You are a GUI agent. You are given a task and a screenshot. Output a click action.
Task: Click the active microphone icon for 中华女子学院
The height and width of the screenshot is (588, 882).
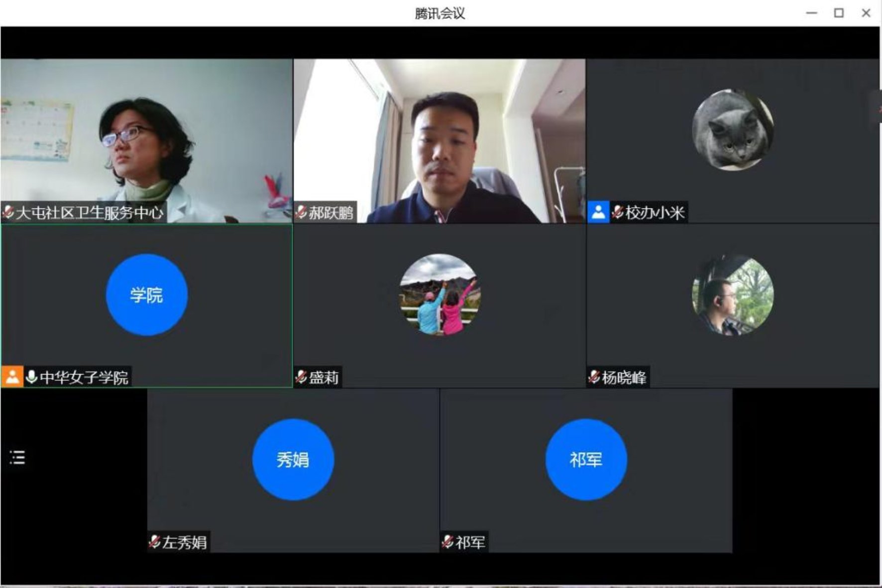pos(31,377)
